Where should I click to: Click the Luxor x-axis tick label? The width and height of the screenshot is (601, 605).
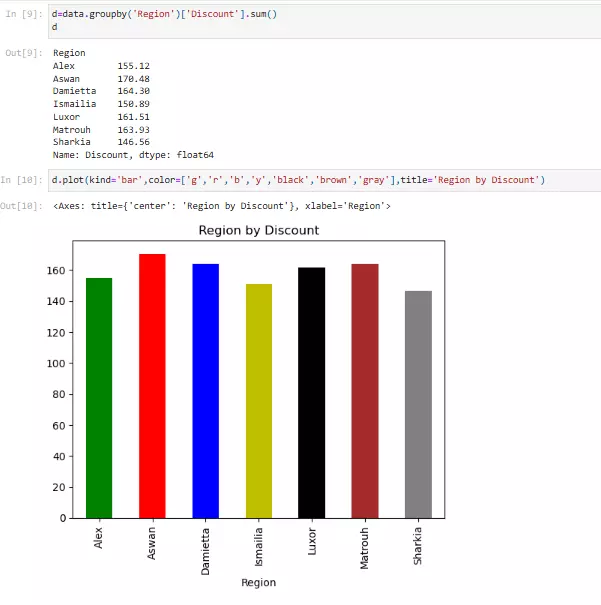(312, 541)
